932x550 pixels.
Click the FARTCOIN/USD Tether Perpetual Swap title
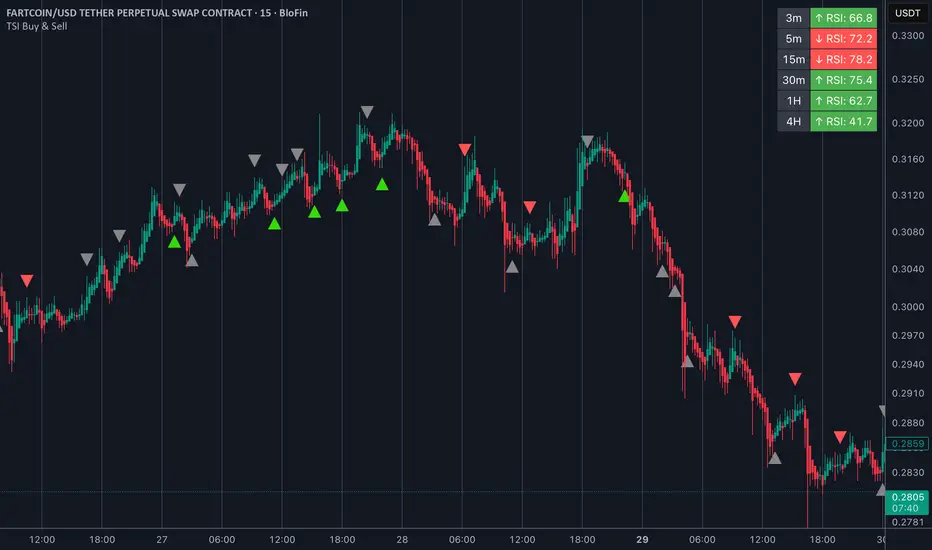click(157, 12)
